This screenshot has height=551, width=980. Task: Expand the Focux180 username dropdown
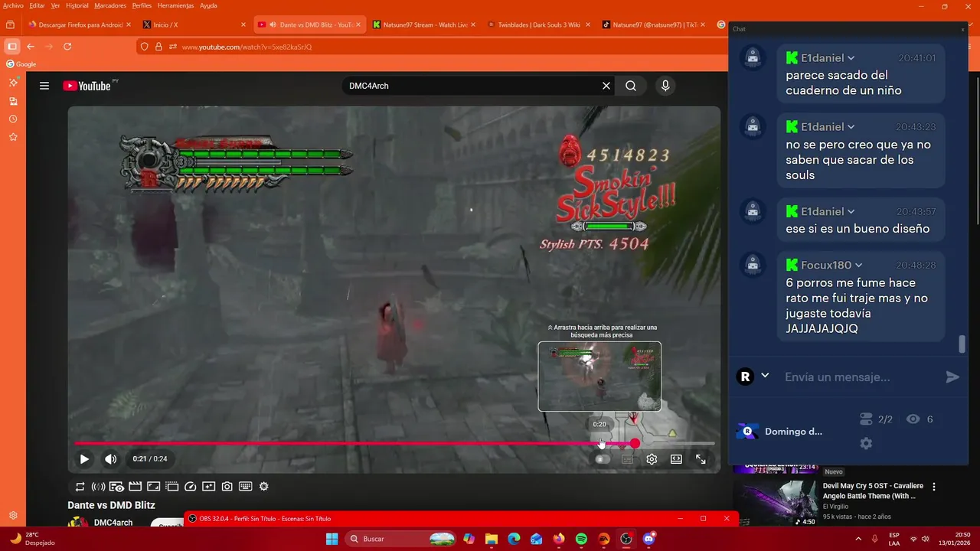click(x=859, y=265)
